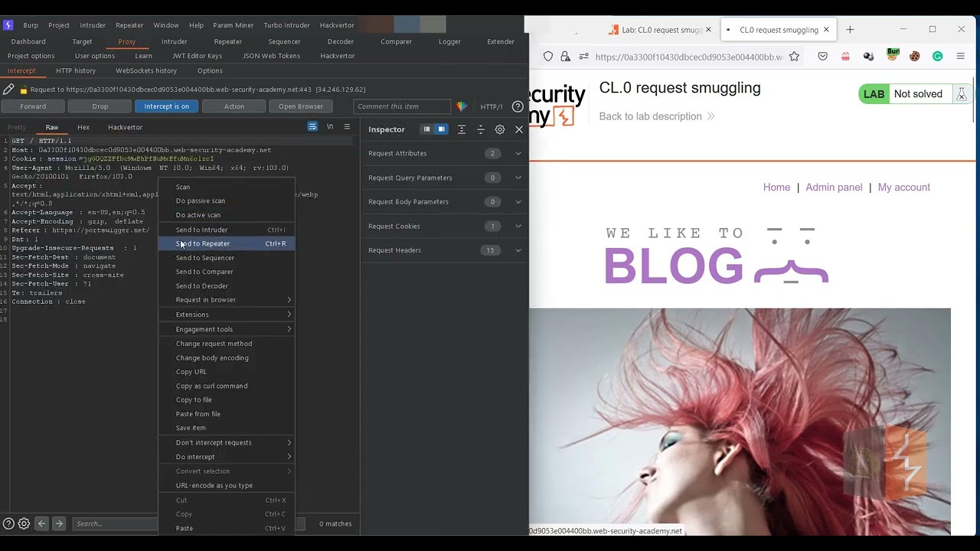This screenshot has width=980, height=551.
Task: Click search settings gear at bottom left
Action: 24,523
